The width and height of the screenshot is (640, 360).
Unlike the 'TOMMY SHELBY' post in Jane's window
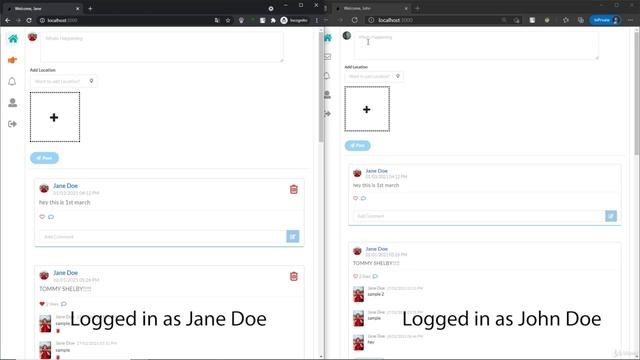click(x=42, y=304)
